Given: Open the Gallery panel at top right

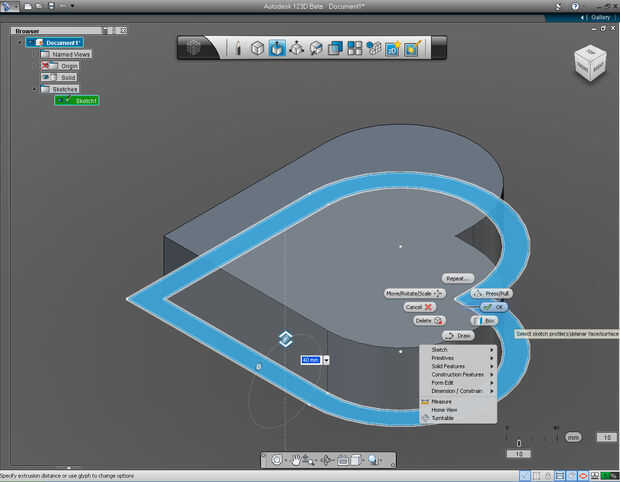Looking at the screenshot, I should (600, 17).
